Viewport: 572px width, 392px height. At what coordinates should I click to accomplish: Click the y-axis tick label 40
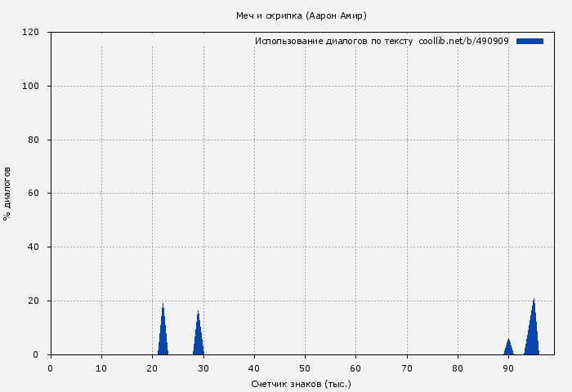34,247
